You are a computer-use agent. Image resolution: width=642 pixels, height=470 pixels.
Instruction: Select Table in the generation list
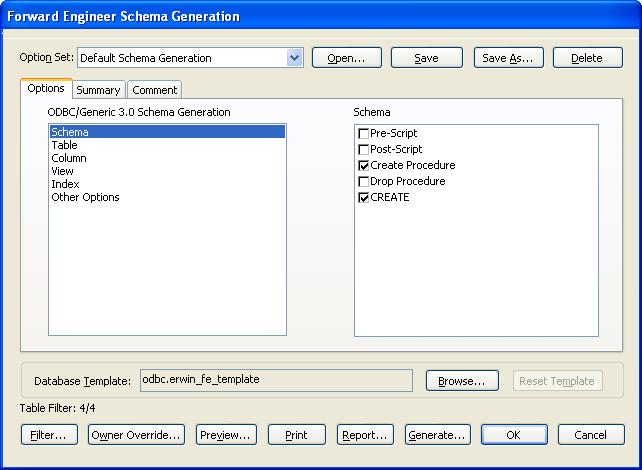pos(64,145)
